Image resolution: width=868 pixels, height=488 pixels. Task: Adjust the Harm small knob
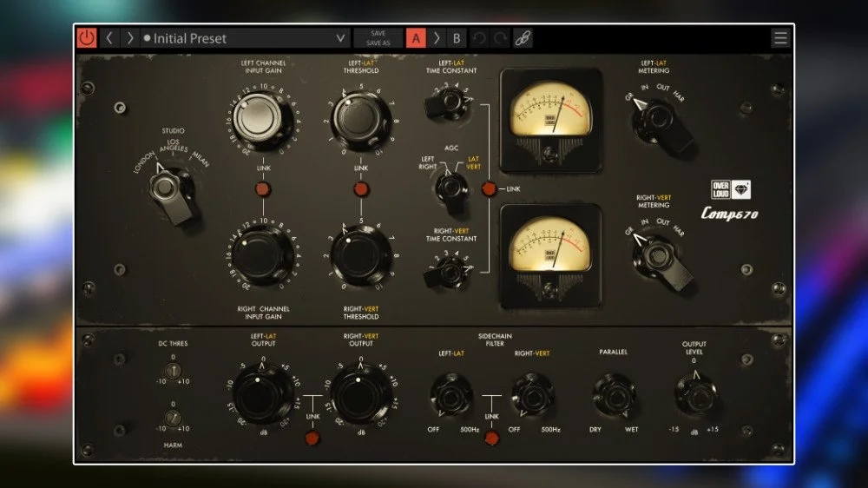click(173, 417)
